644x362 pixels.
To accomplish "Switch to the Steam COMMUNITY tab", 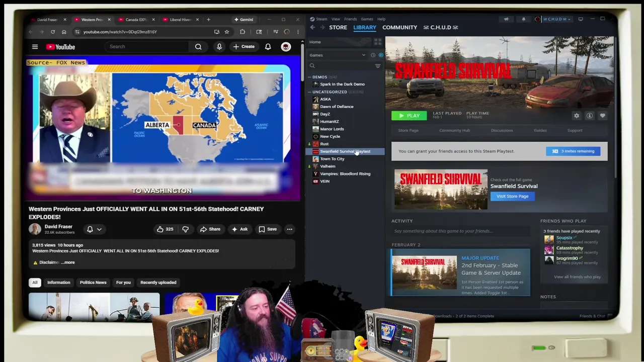I will point(399,27).
